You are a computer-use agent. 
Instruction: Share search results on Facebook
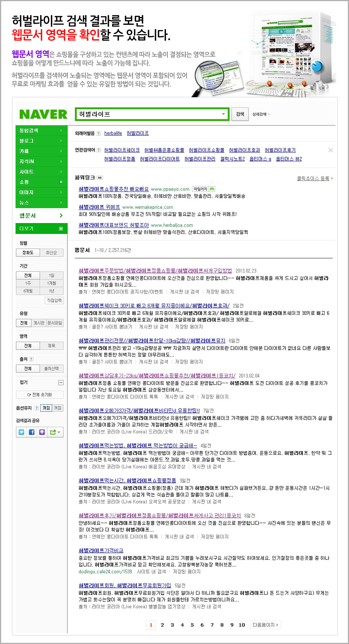[x=32, y=432]
